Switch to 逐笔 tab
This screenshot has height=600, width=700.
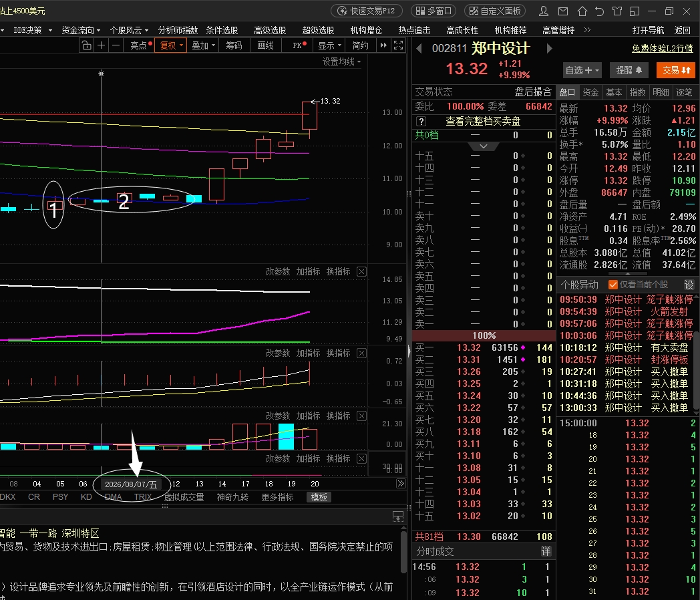coord(684,92)
